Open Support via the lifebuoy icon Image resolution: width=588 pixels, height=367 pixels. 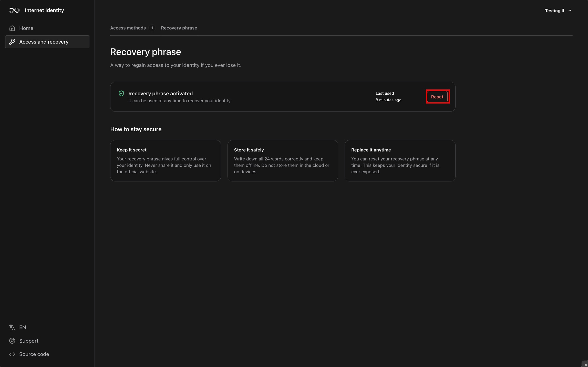[12, 341]
